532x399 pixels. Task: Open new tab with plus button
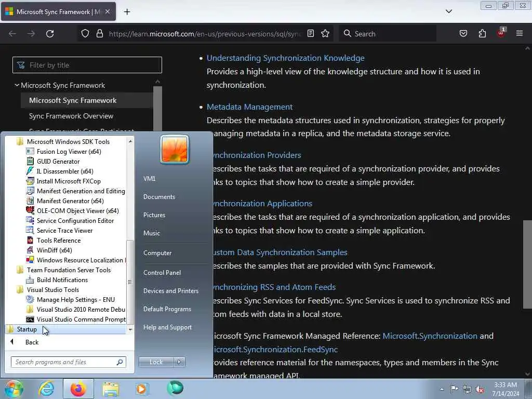click(127, 12)
